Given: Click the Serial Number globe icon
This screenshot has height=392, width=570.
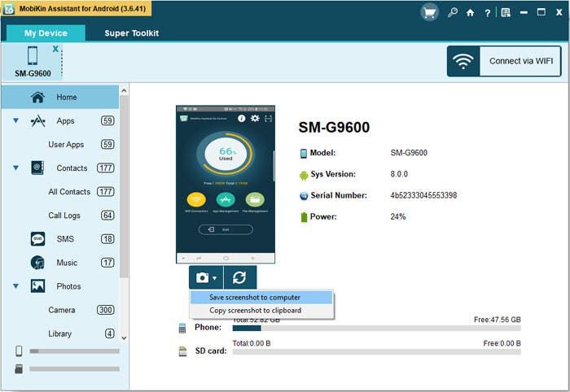Looking at the screenshot, I should click(x=304, y=196).
